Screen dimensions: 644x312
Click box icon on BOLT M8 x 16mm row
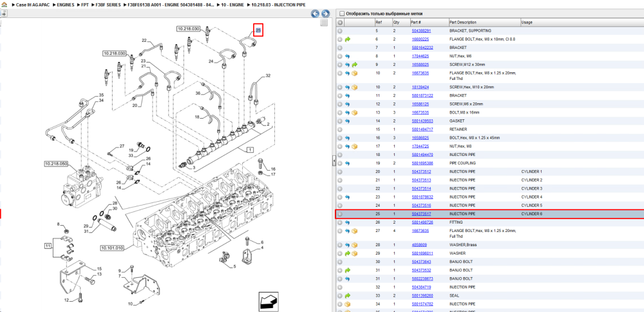(354, 113)
